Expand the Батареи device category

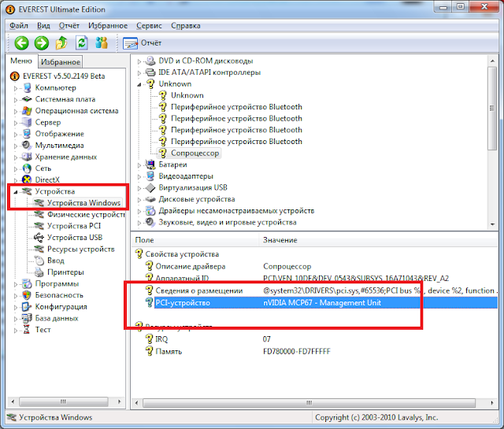[x=139, y=165]
